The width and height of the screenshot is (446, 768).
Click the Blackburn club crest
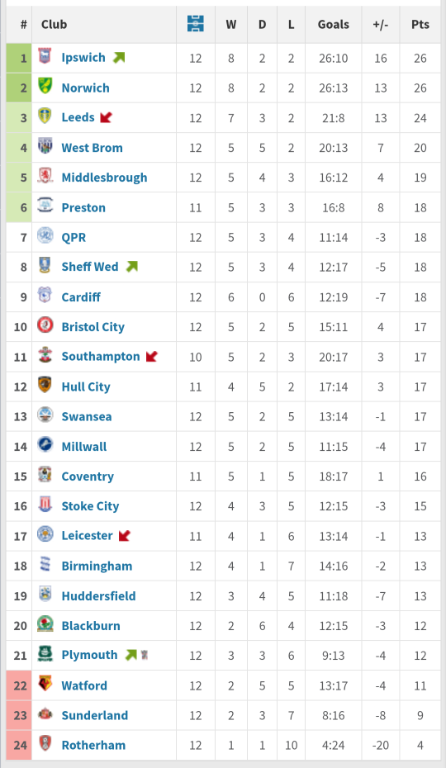[45, 624]
